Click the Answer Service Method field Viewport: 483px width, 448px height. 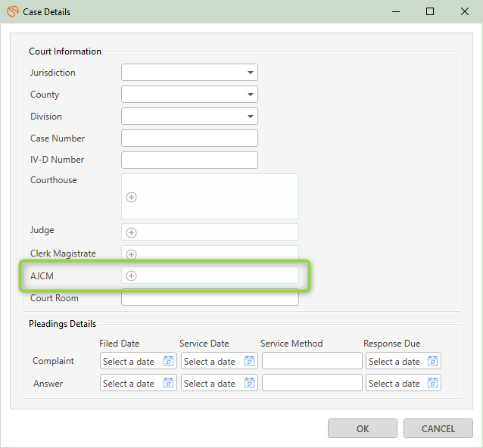[x=312, y=383]
